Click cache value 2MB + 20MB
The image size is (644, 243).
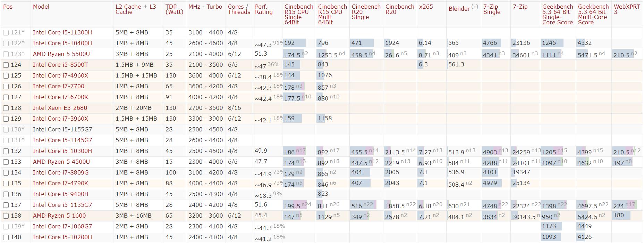(x=134, y=108)
